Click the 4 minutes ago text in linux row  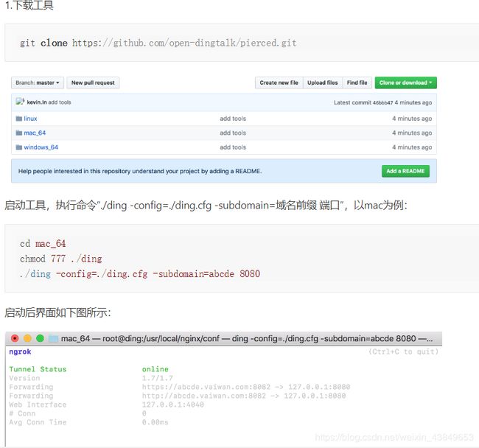(x=412, y=119)
